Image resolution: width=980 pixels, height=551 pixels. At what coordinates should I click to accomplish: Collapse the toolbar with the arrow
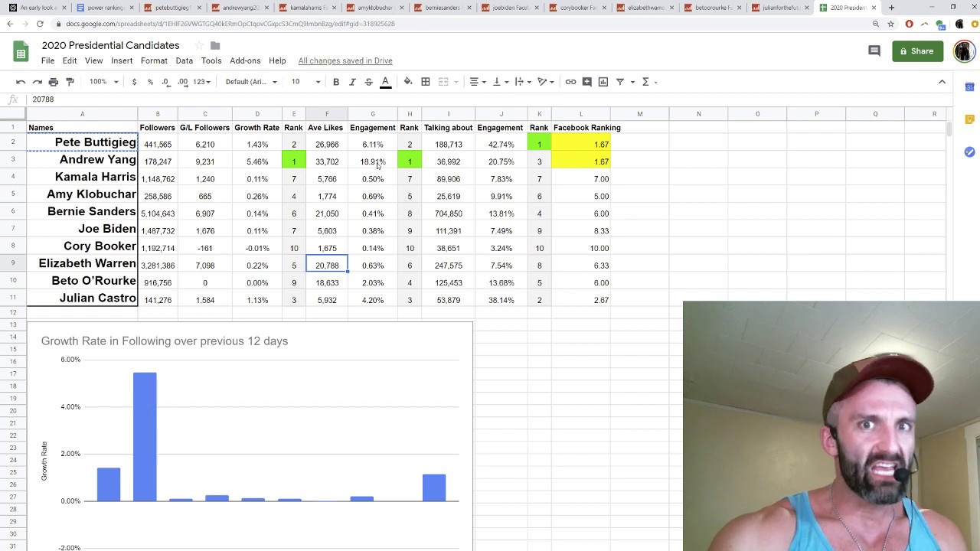942,82
